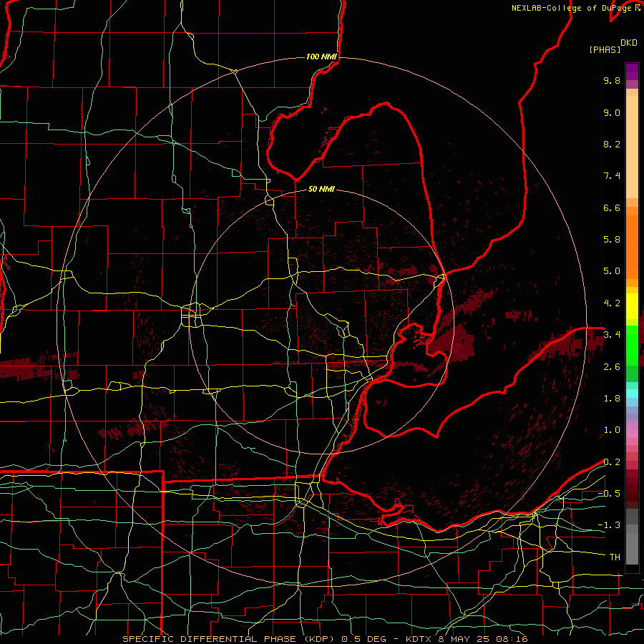Click the Specific Differential Phase caption at bottom
This screenshot has height=644, width=644.
point(326,639)
